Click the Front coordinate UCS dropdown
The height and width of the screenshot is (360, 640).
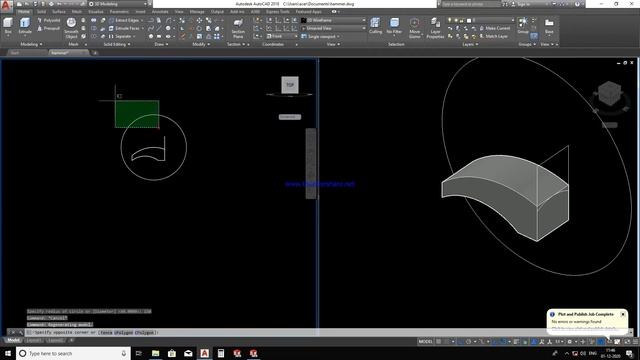283,36
